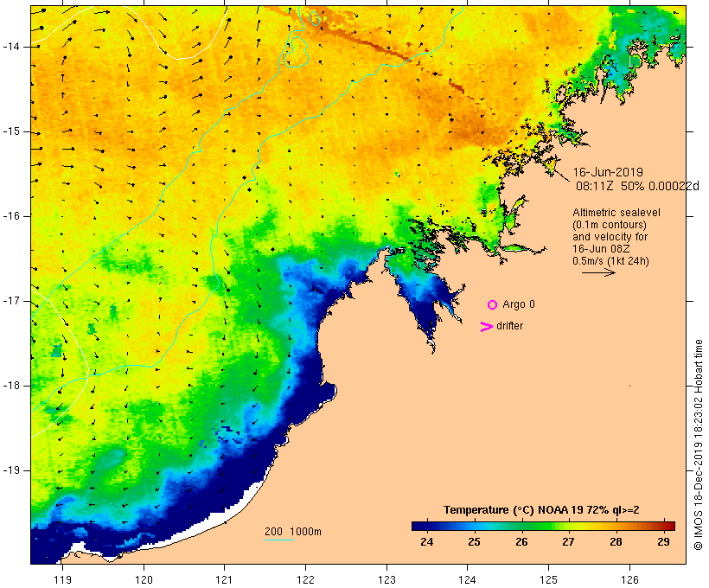Click the temperature colorbar gradient
The height and width of the screenshot is (588, 709).
pyautogui.click(x=543, y=526)
